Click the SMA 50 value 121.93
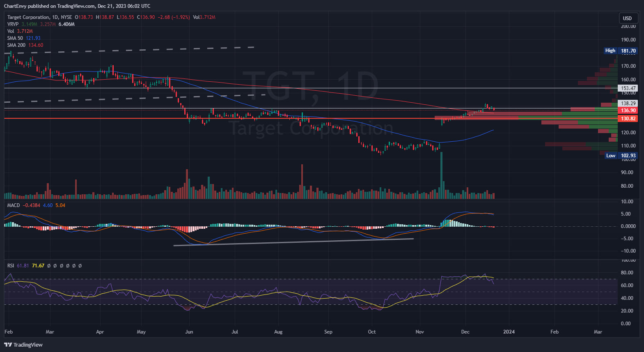644x352 pixels. coord(33,38)
